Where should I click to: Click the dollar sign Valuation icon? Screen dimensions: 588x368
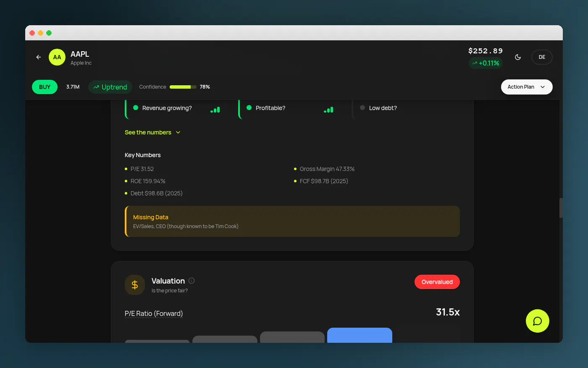135,285
